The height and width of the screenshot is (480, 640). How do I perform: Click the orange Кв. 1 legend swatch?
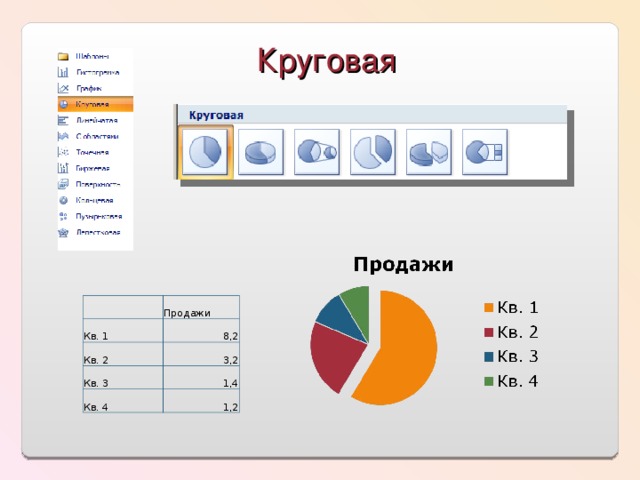[489, 308]
